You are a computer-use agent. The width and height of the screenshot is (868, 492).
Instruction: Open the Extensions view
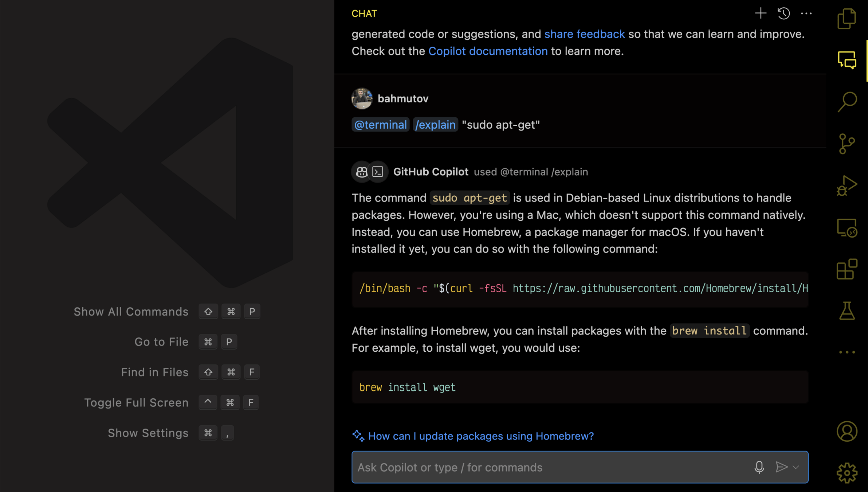[847, 269]
